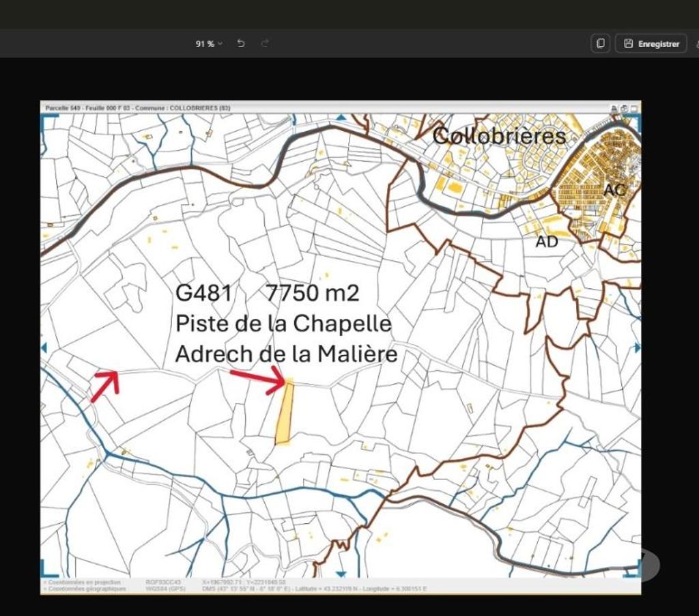Click the rightmost square icon in the map title bar
The height and width of the screenshot is (616, 699).
634,108
